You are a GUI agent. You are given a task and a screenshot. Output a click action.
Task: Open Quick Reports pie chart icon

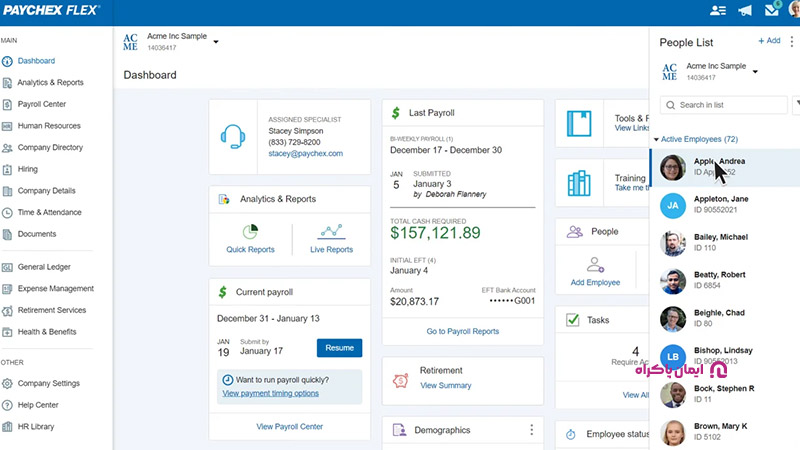coord(250,232)
